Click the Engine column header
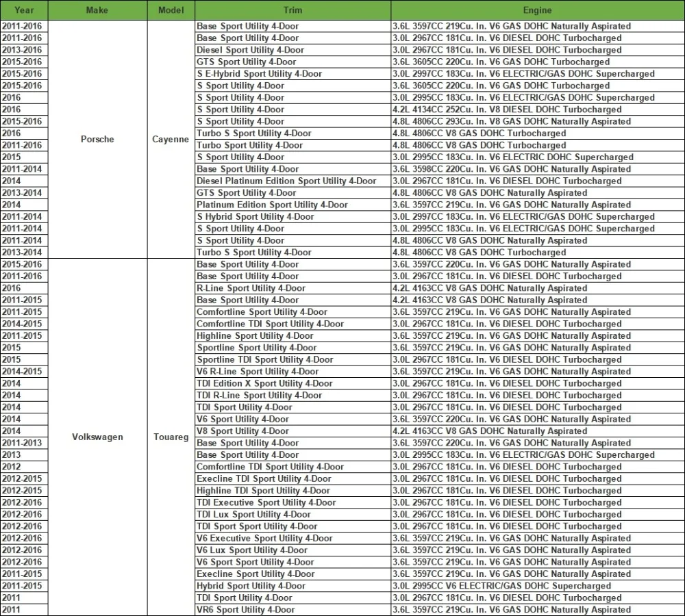The image size is (685, 616). 537,10
